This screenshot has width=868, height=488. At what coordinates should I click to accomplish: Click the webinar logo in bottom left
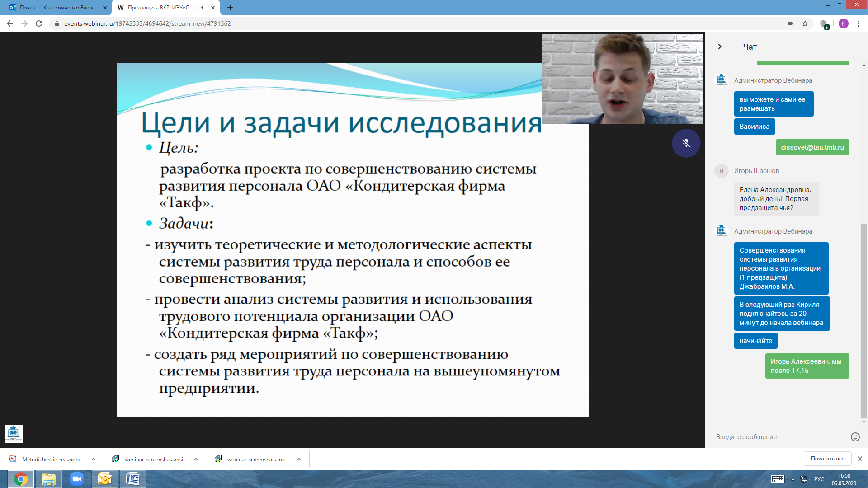click(14, 434)
